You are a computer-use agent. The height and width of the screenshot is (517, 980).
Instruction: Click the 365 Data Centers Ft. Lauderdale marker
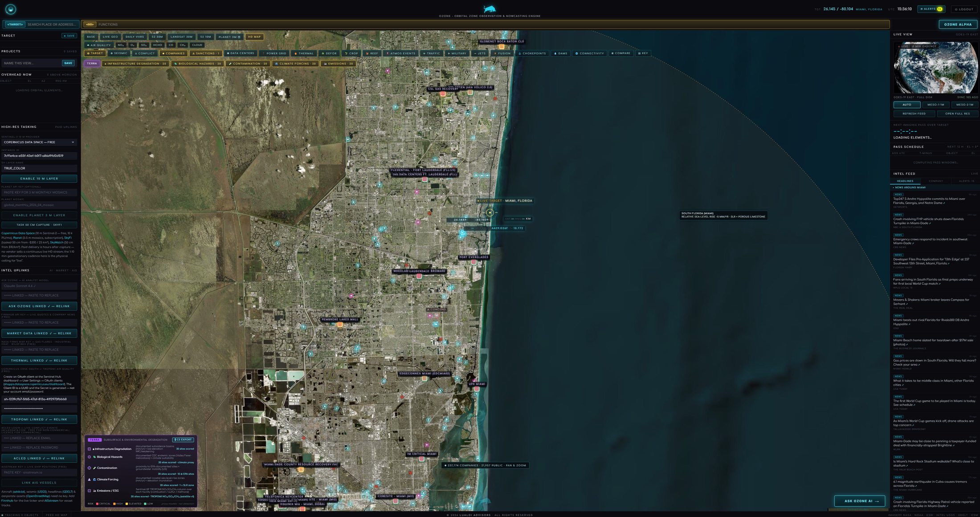point(425,179)
